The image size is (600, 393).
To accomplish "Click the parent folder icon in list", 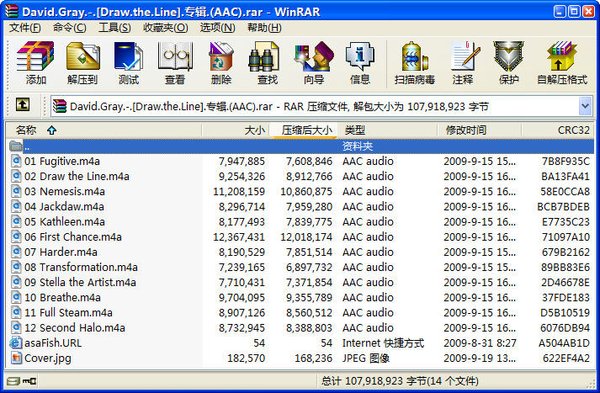I will (16, 146).
